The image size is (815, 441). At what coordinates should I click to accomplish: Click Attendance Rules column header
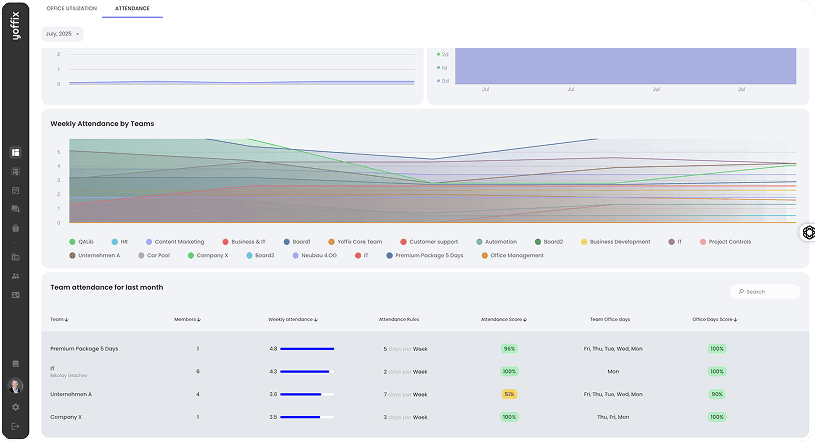click(399, 320)
